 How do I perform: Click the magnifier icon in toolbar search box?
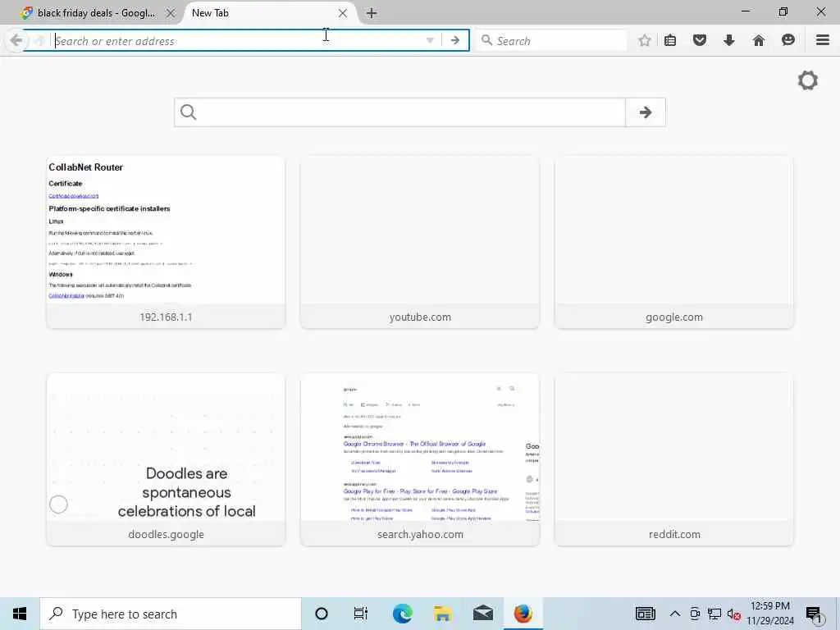pos(486,40)
